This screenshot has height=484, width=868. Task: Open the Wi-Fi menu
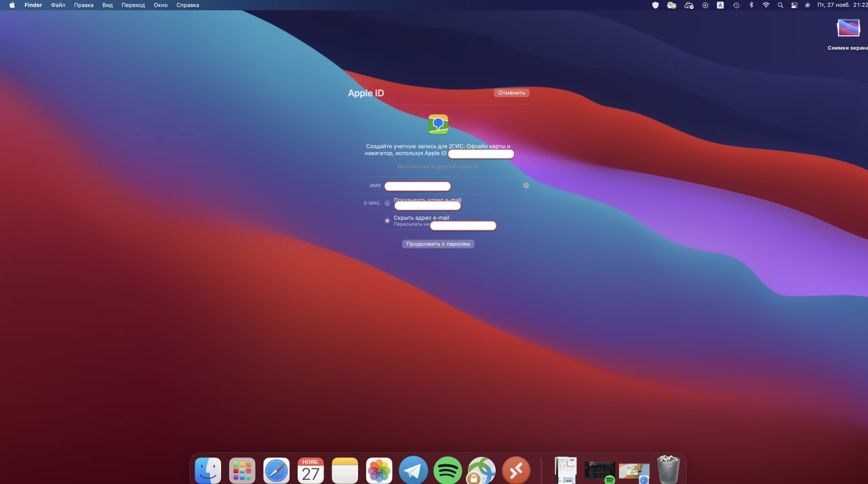[x=766, y=5]
